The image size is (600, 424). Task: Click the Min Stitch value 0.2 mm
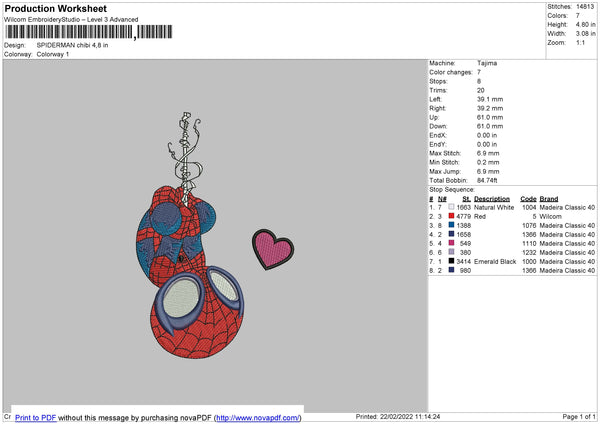[x=488, y=162]
